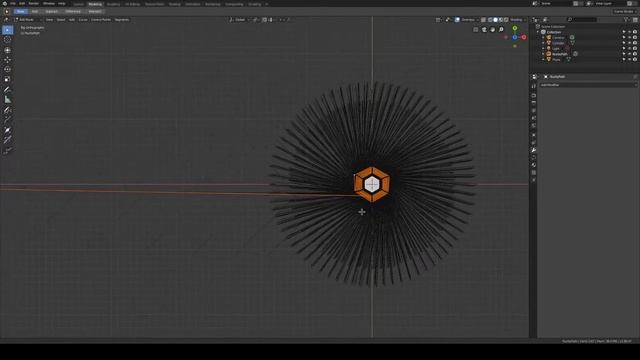Image resolution: width=640 pixels, height=360 pixels.
Task: Select the Plane object in outliner
Action: pyautogui.click(x=556, y=60)
